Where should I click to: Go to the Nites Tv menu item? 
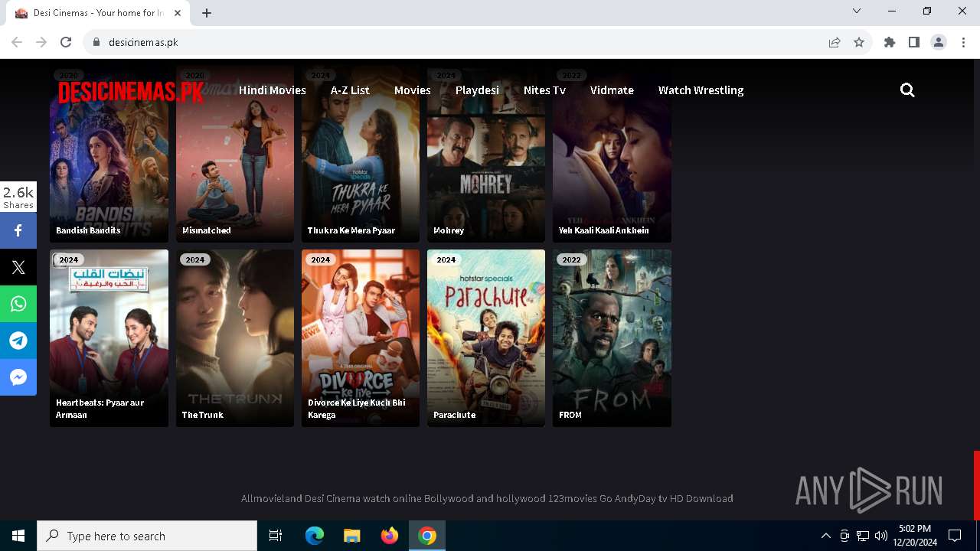tap(544, 90)
